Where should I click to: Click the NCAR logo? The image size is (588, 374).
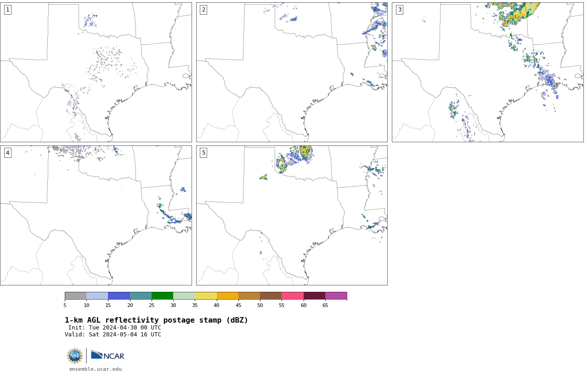107,355
